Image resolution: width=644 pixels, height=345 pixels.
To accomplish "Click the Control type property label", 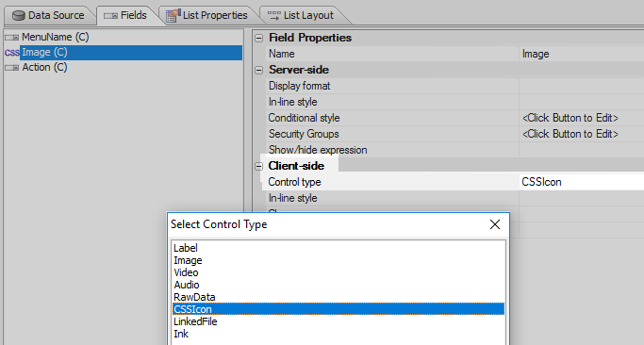I will tap(294, 182).
